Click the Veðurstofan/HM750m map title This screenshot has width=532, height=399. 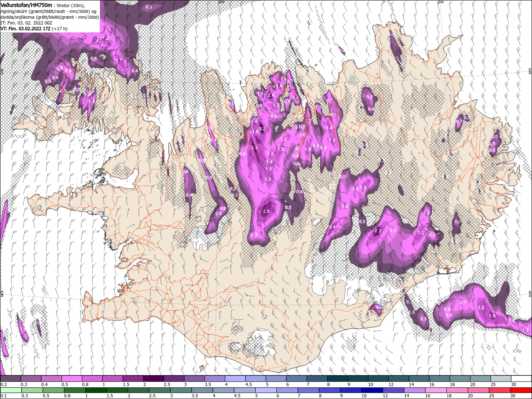pos(26,5)
